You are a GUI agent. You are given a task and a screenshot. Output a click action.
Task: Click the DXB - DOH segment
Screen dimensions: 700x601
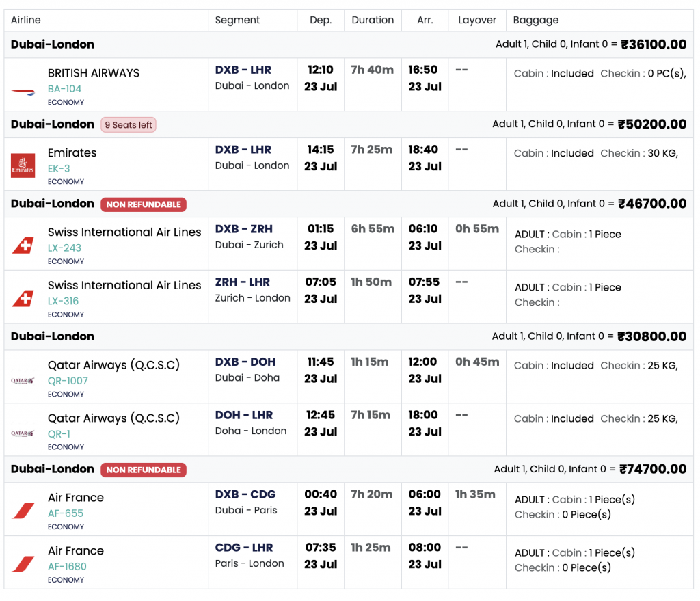click(245, 362)
